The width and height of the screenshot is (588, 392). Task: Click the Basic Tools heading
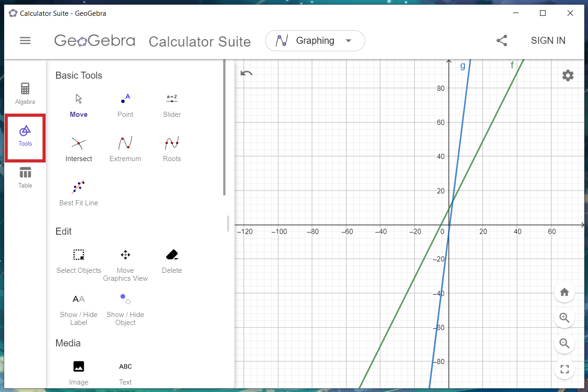pos(79,75)
